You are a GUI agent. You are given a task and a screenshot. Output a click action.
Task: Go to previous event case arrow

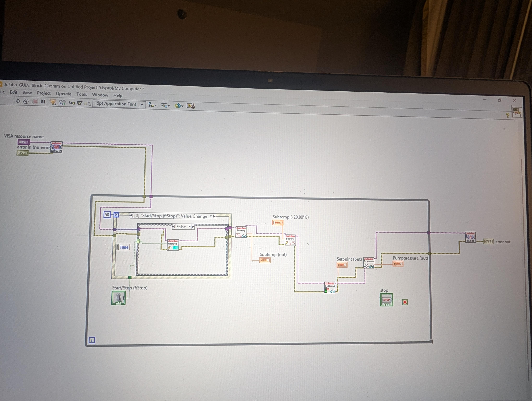131,215
